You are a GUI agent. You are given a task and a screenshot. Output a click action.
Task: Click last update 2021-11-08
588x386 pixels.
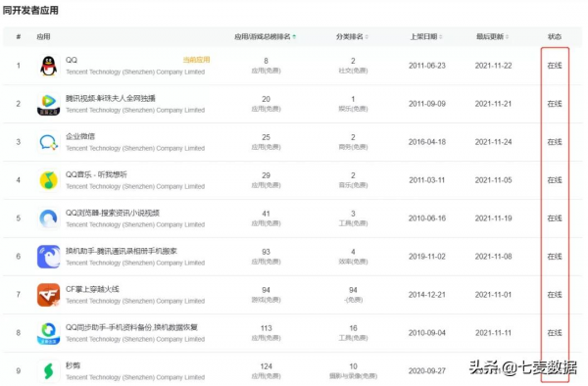coord(493,257)
